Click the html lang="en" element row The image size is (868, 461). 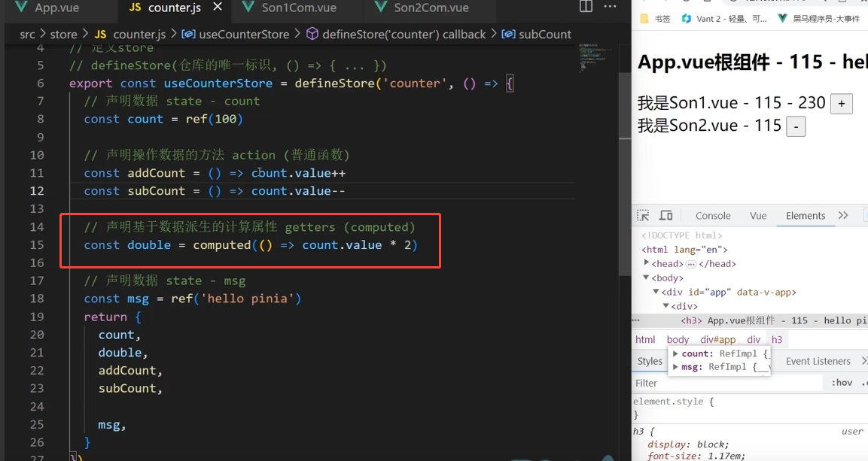[x=684, y=250]
